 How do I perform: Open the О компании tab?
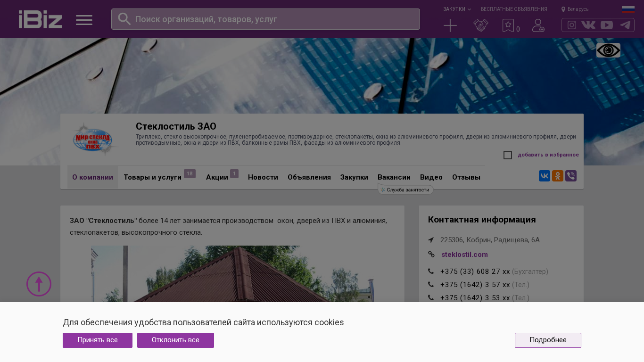(x=92, y=177)
